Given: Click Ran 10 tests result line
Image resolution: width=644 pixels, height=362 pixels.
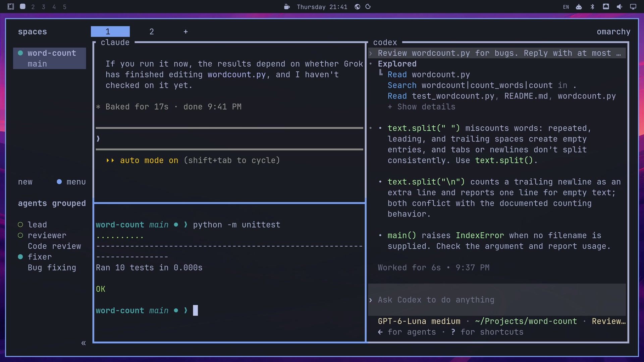Looking at the screenshot, I should pos(149,268).
